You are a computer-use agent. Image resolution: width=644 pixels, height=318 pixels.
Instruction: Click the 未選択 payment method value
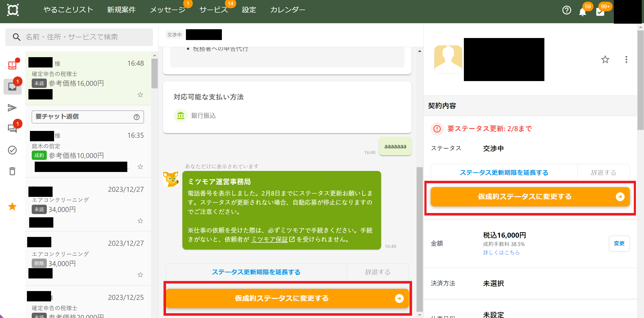coord(493,284)
